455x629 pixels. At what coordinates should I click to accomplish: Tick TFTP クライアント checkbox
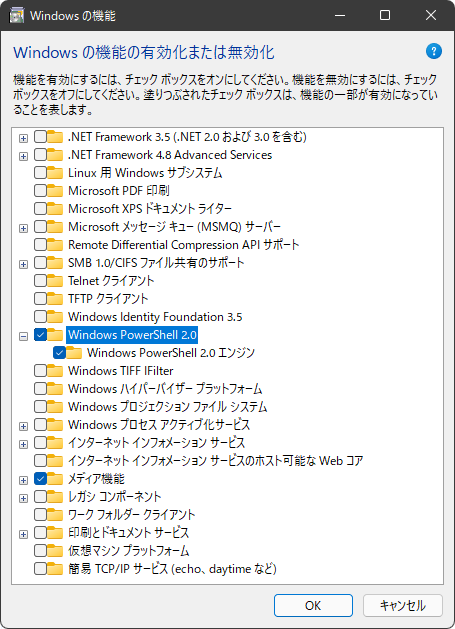[x=40, y=299]
